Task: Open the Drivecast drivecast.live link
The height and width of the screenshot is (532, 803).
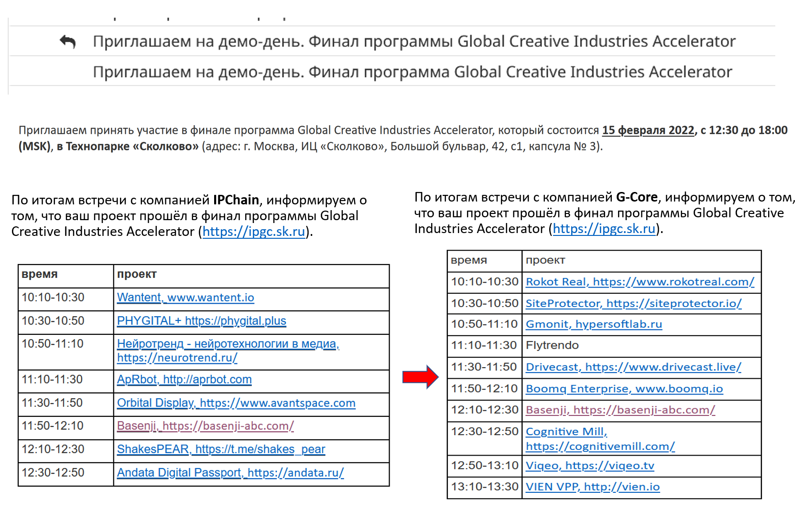Action: pos(634,367)
